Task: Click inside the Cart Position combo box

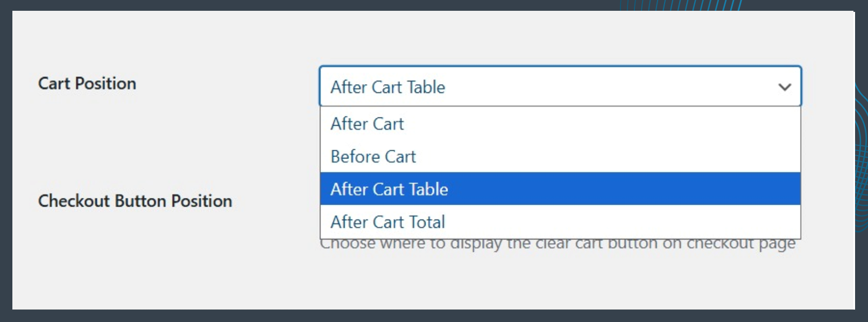Action: pos(560,86)
